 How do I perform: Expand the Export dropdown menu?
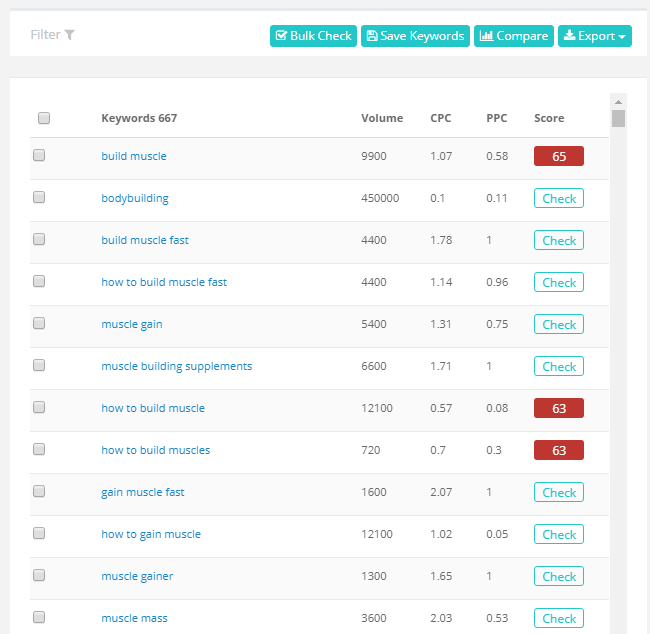coord(594,36)
